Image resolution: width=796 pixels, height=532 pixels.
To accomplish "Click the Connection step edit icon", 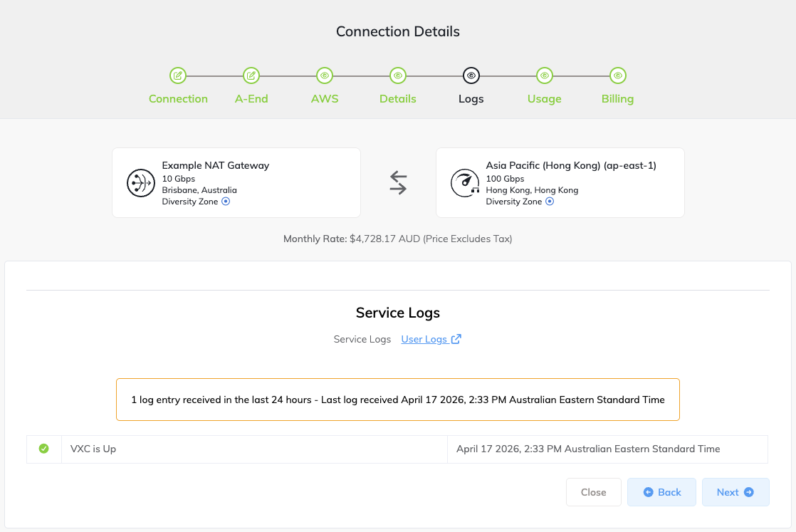I will 178,75.
